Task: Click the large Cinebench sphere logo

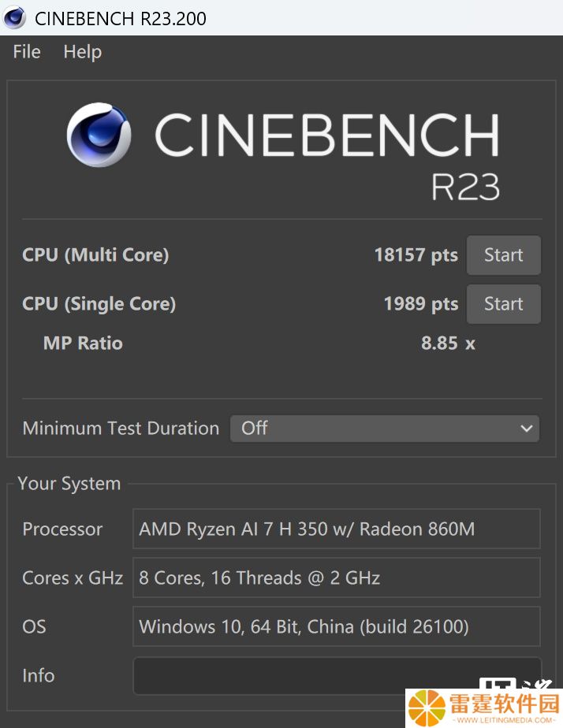Action: 99,135
